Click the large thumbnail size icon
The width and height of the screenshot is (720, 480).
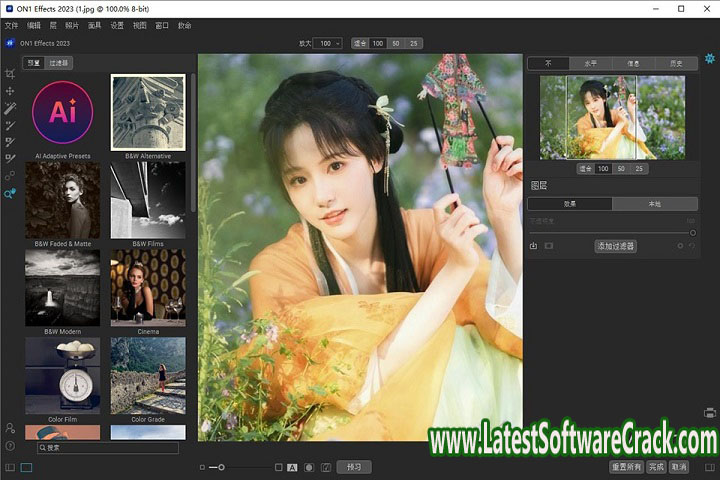(x=278, y=467)
